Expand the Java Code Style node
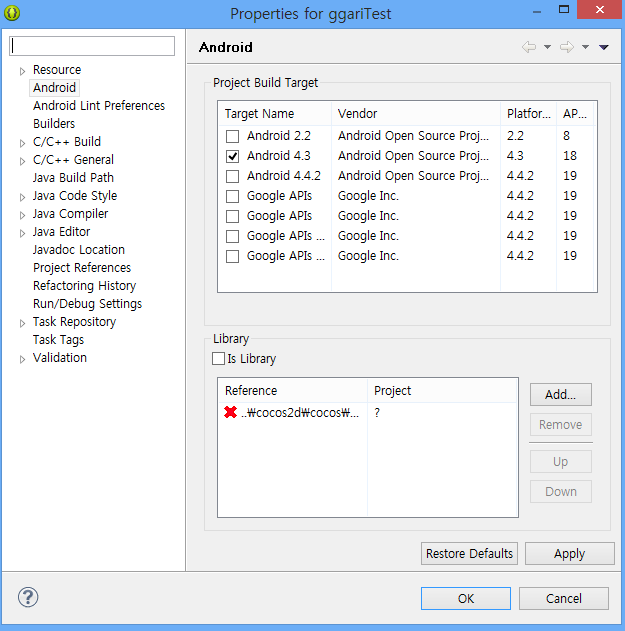Viewport: 625px width, 631px height. click(x=23, y=197)
